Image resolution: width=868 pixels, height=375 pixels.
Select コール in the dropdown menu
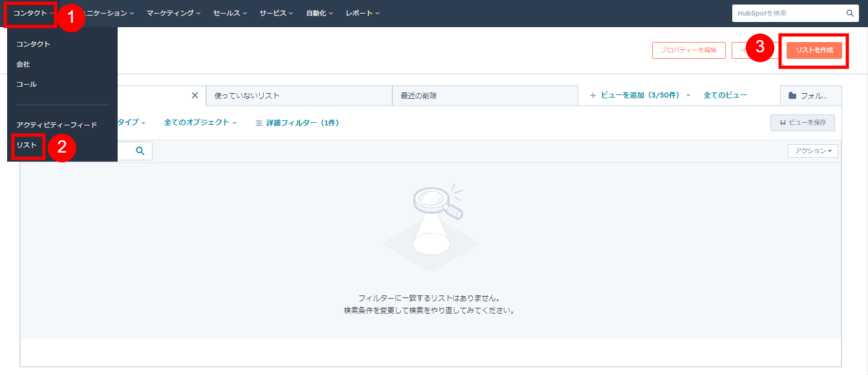point(26,84)
